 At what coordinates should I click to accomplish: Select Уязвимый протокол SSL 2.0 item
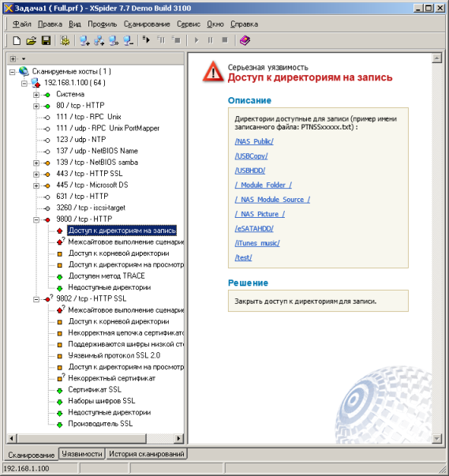[114, 355]
